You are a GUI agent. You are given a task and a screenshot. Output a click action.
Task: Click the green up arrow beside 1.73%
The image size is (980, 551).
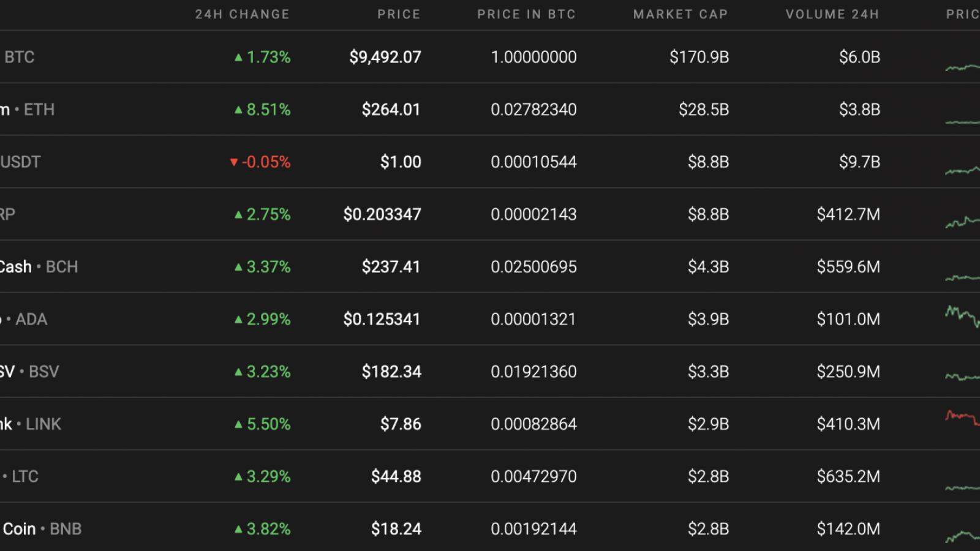[x=238, y=58]
